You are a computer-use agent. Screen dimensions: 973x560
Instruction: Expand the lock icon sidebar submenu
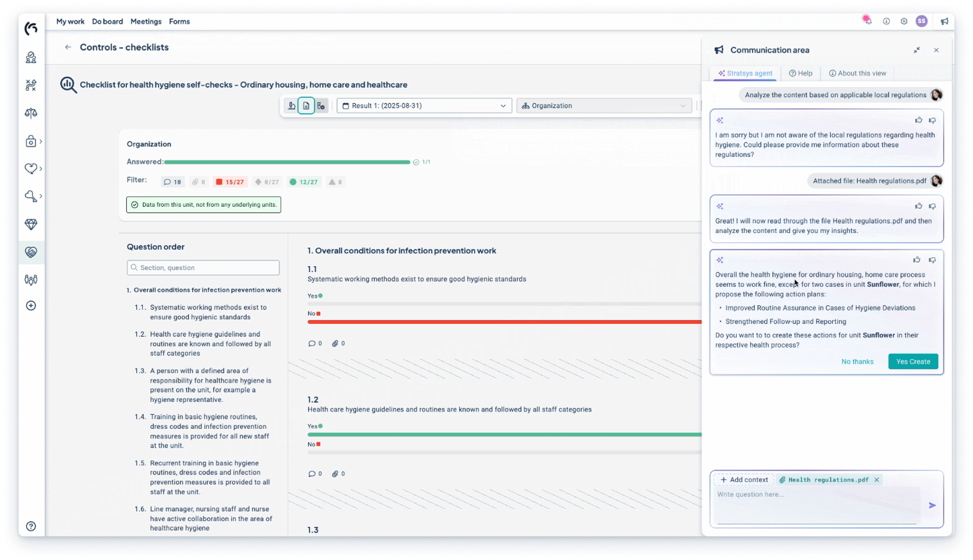click(x=33, y=141)
